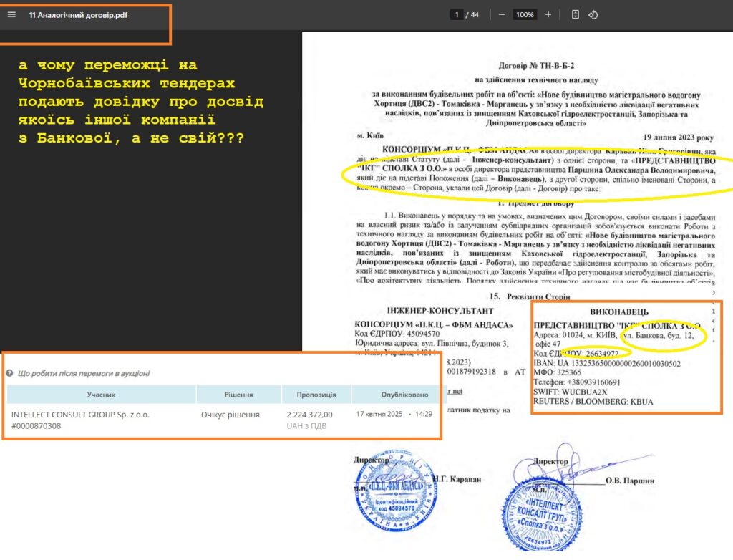
Task: Click the zoom in plus icon
Action: pyautogui.click(x=548, y=14)
